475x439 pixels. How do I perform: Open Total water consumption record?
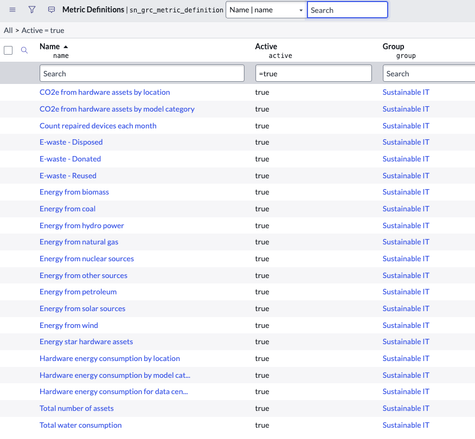click(x=80, y=425)
